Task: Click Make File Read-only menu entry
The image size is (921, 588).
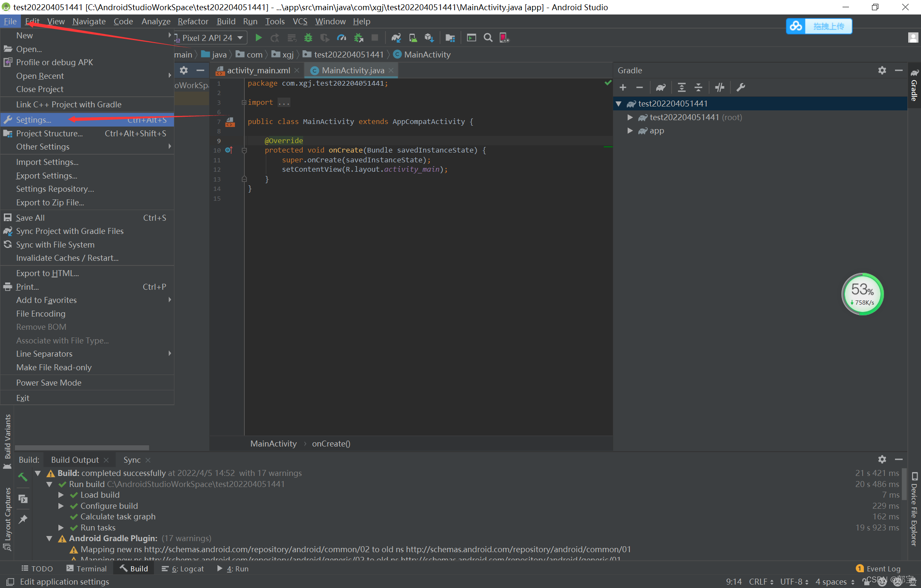Action: (87, 367)
